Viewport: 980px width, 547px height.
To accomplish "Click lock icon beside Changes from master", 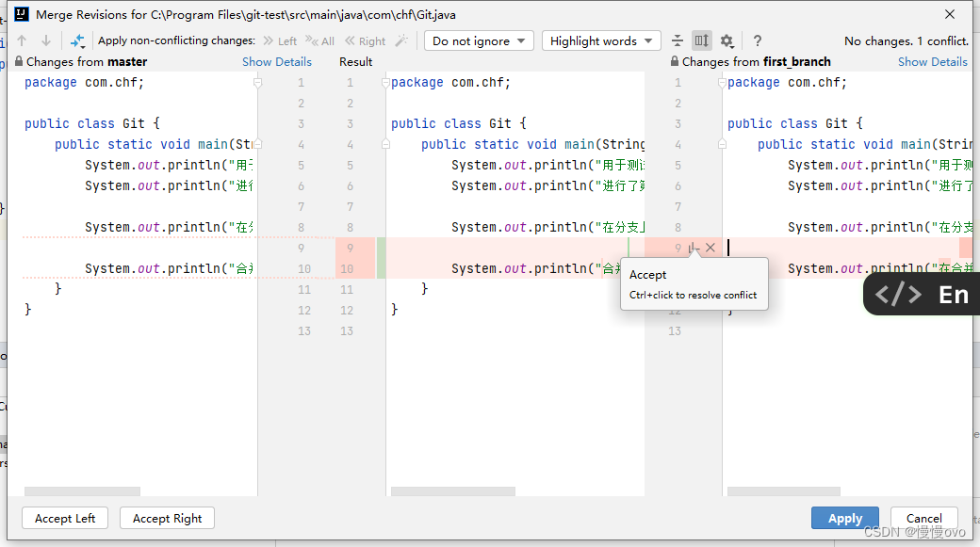I will click(x=19, y=61).
